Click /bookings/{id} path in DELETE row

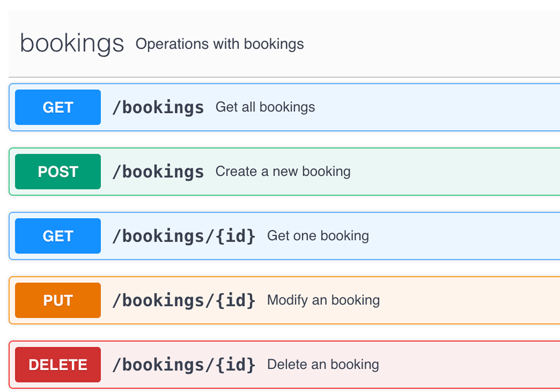click(x=184, y=365)
